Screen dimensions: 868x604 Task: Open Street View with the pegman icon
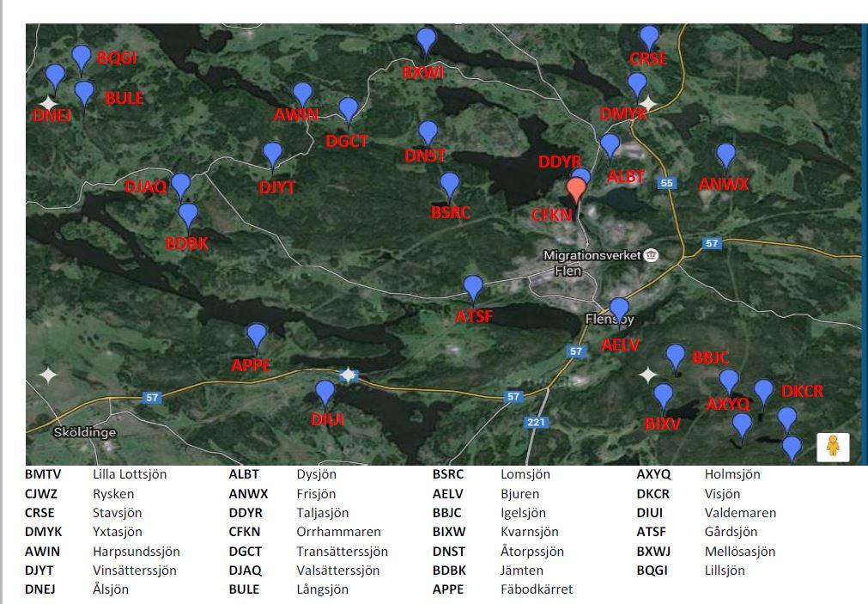832,448
